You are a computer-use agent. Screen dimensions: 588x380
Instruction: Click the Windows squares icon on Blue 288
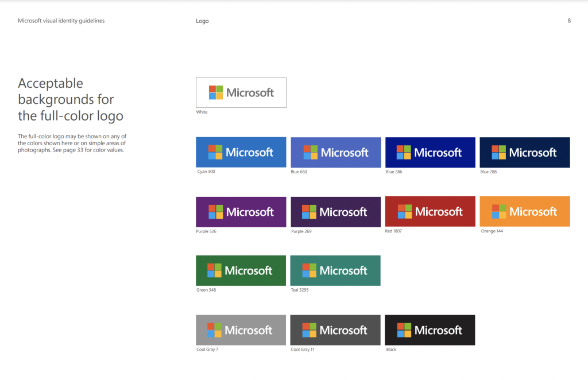pyautogui.click(x=499, y=153)
